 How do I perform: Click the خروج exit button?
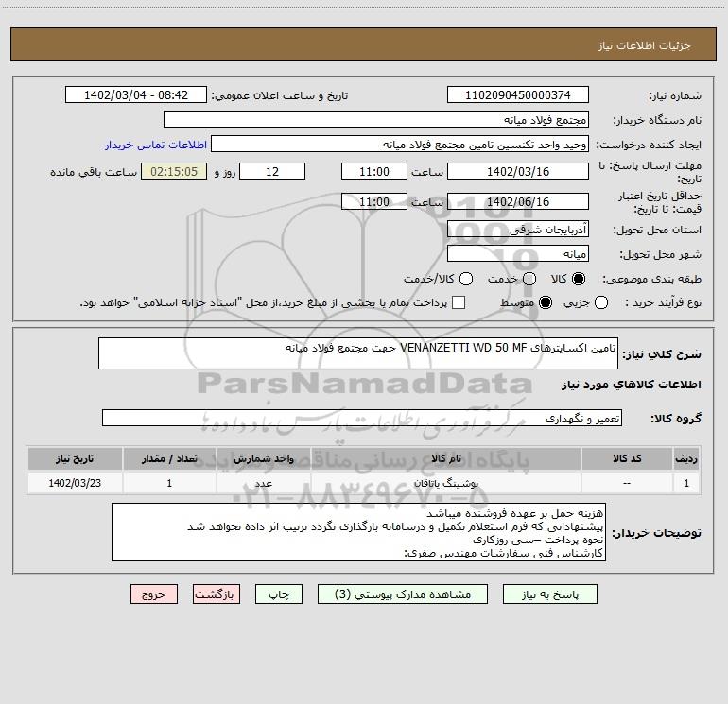point(154,594)
